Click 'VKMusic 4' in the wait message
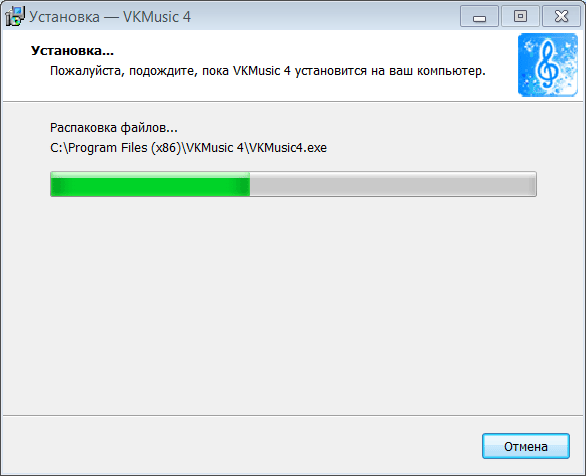 [262, 71]
